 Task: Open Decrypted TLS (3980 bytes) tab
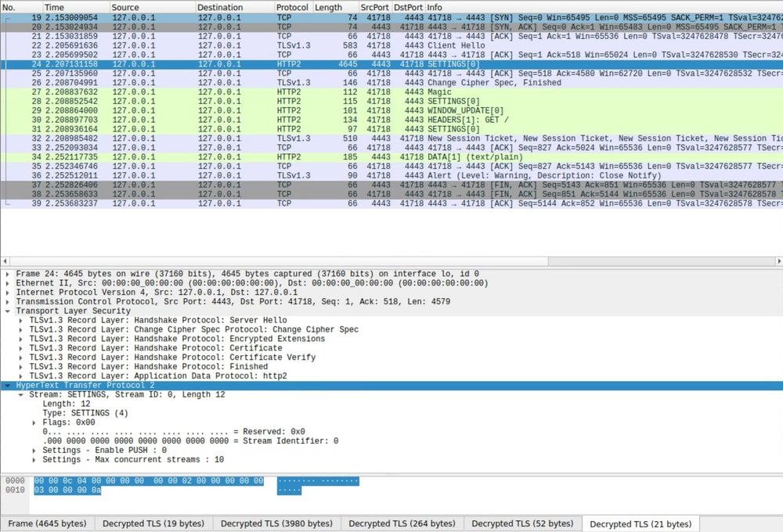276,523
